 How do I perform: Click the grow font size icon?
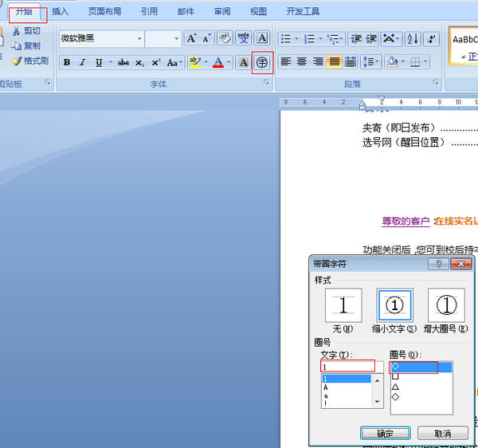click(191, 38)
